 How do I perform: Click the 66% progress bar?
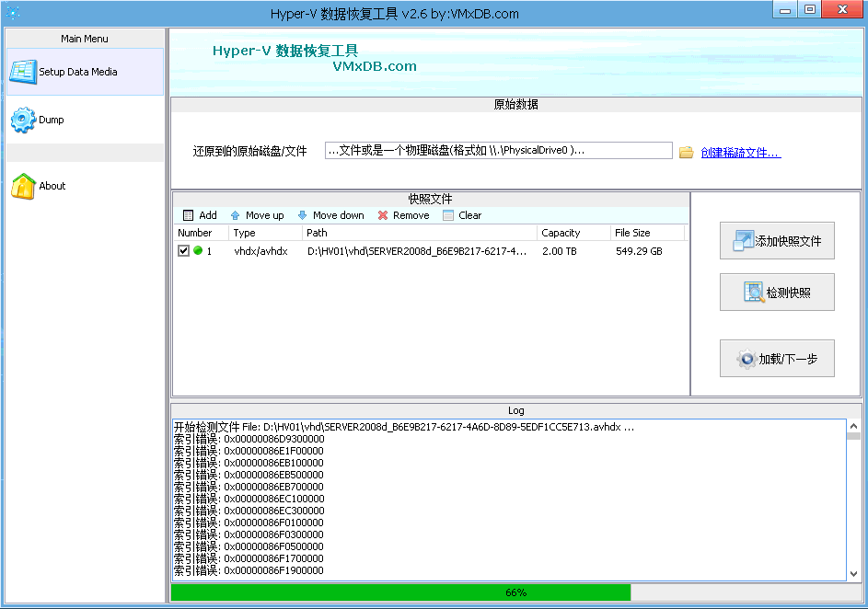pos(516,592)
